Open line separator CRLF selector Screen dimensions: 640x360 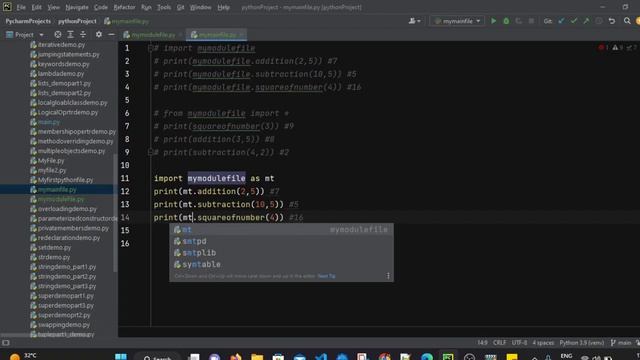[499, 343]
